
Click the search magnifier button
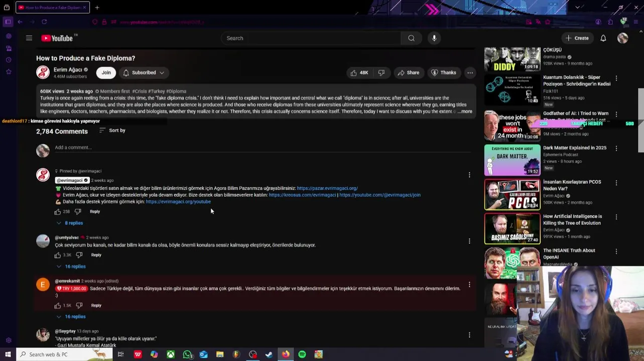pyautogui.click(x=411, y=38)
